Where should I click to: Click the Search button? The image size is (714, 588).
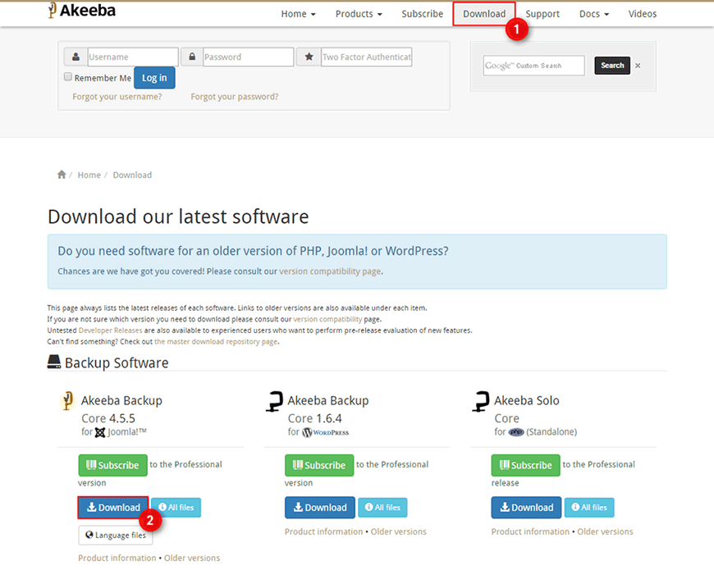coord(612,66)
